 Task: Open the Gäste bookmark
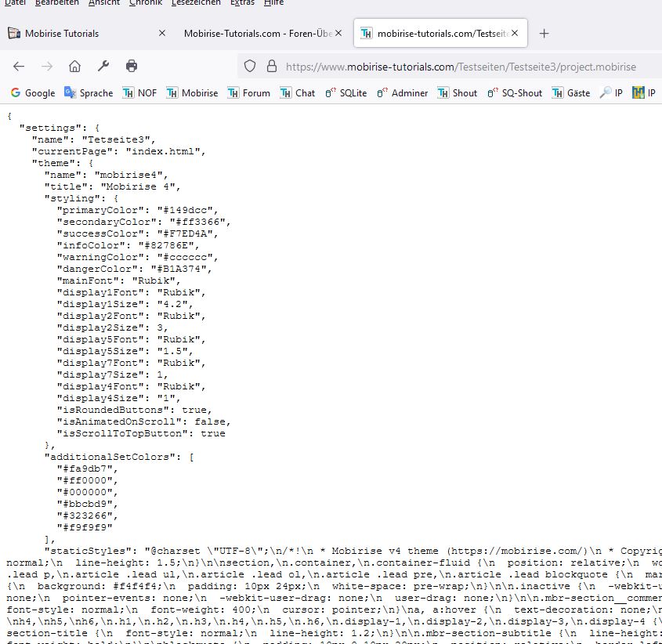click(571, 92)
